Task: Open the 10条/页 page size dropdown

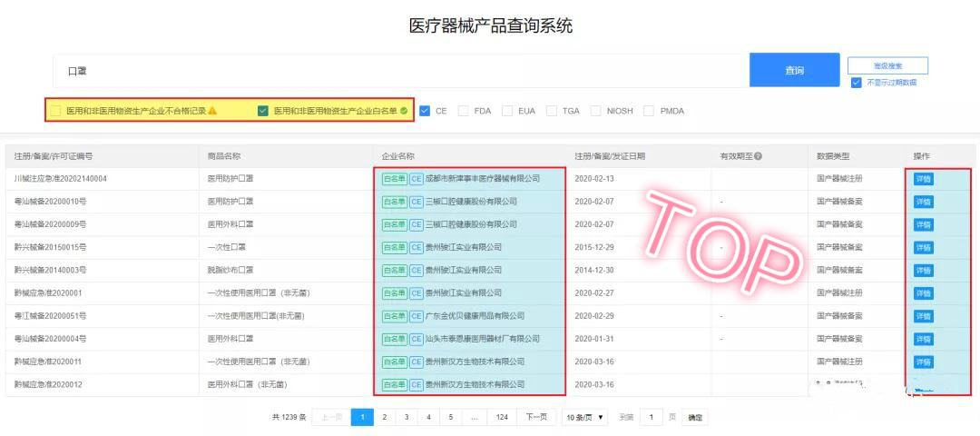Action: pyautogui.click(x=584, y=417)
